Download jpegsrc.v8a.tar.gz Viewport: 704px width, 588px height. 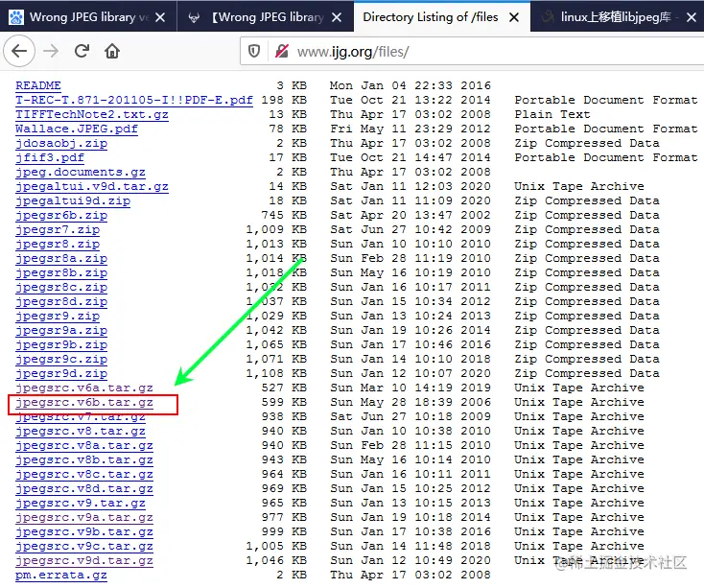click(84, 445)
